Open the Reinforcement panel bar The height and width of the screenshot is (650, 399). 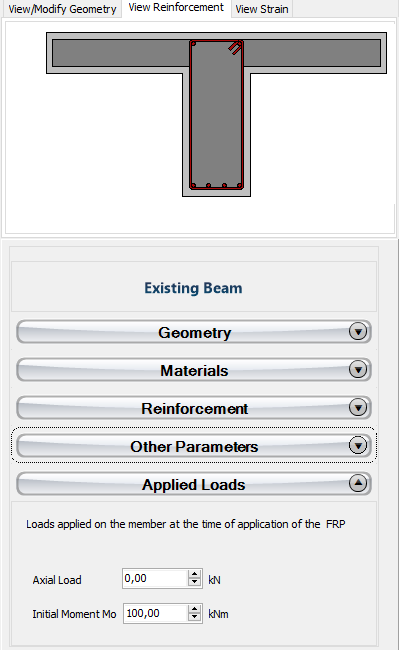(194, 407)
